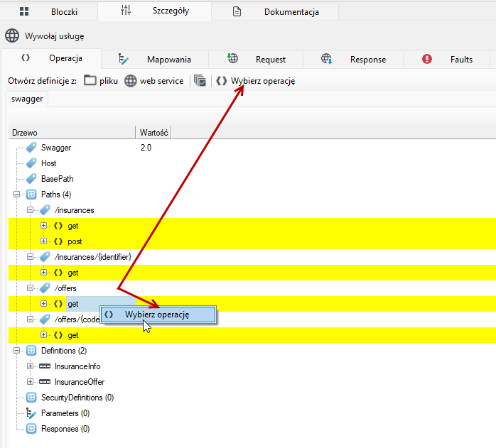Screen dimensions: 496x448
Task: Click the Wybierz operację toolbar braces icon
Action: (x=222, y=81)
